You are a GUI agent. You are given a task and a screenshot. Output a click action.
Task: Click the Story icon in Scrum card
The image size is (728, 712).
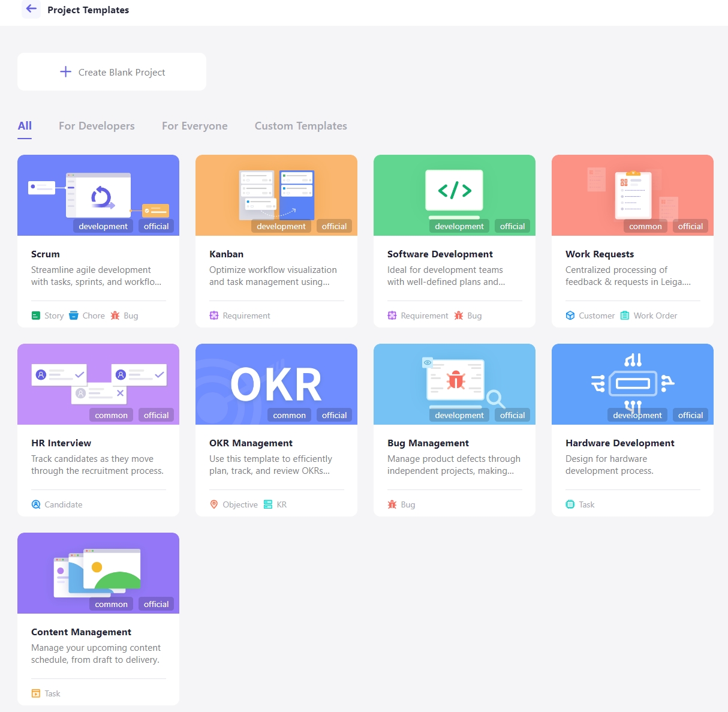point(36,316)
